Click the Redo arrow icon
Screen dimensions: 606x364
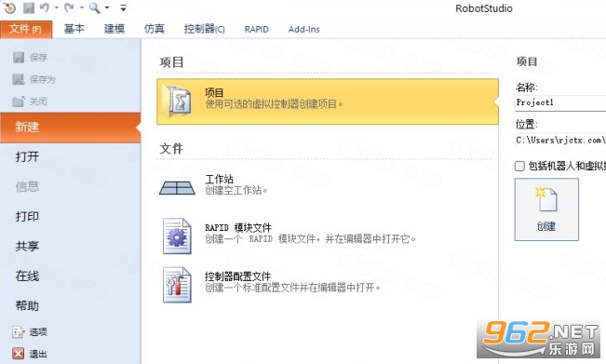click(x=70, y=7)
